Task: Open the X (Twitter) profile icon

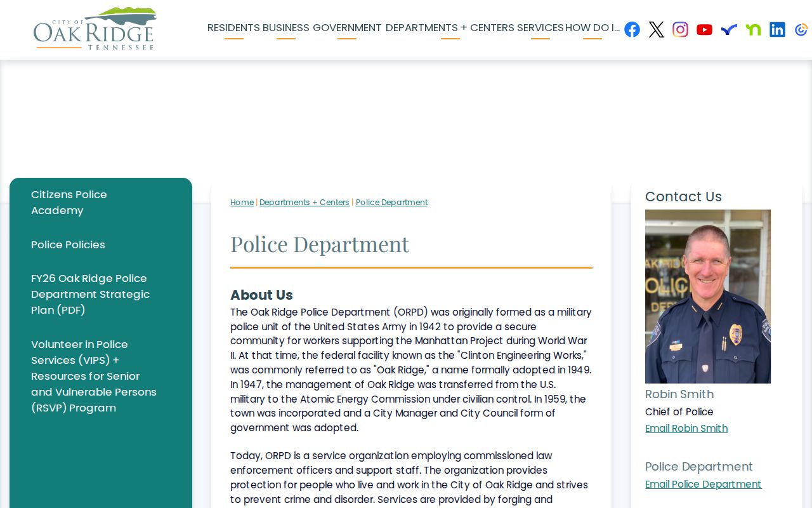Action: point(656,29)
